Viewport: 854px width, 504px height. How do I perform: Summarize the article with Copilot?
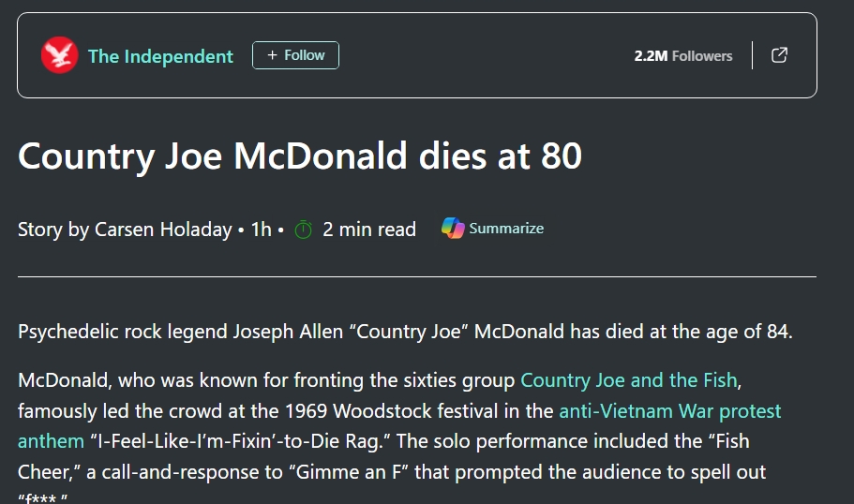(505, 229)
